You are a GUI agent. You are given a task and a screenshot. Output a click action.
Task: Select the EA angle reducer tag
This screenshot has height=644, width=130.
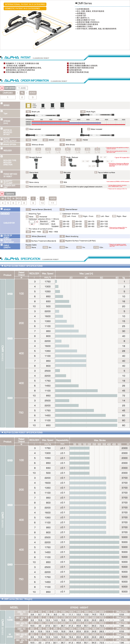point(63,157)
